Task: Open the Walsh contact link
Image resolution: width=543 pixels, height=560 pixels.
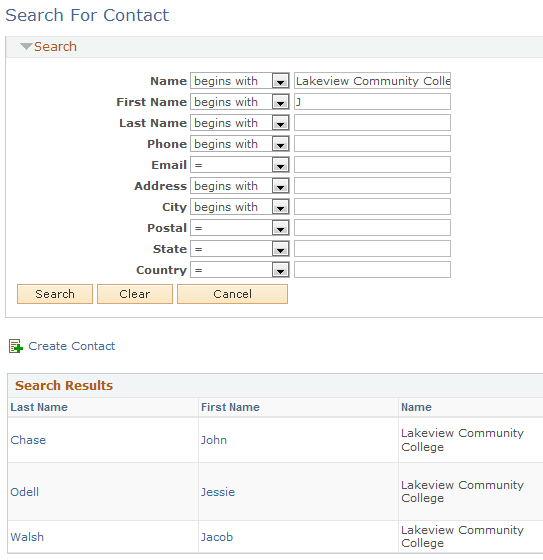Action: tap(27, 537)
